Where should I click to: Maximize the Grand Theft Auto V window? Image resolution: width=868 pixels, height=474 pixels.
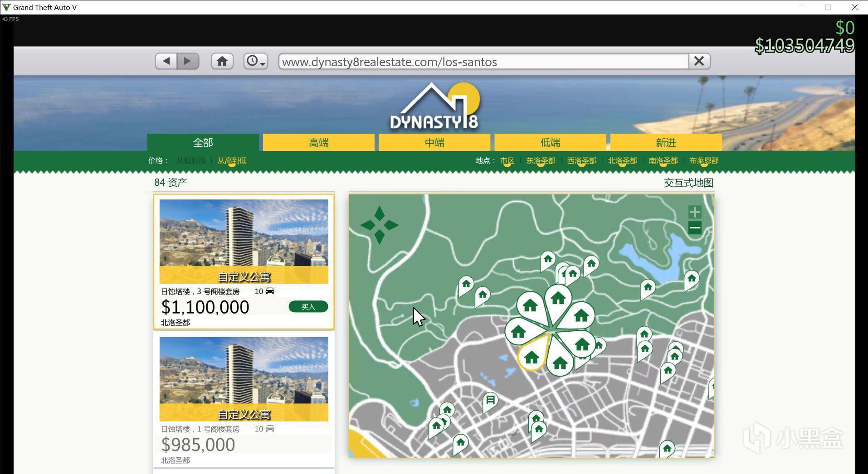tap(828, 7)
